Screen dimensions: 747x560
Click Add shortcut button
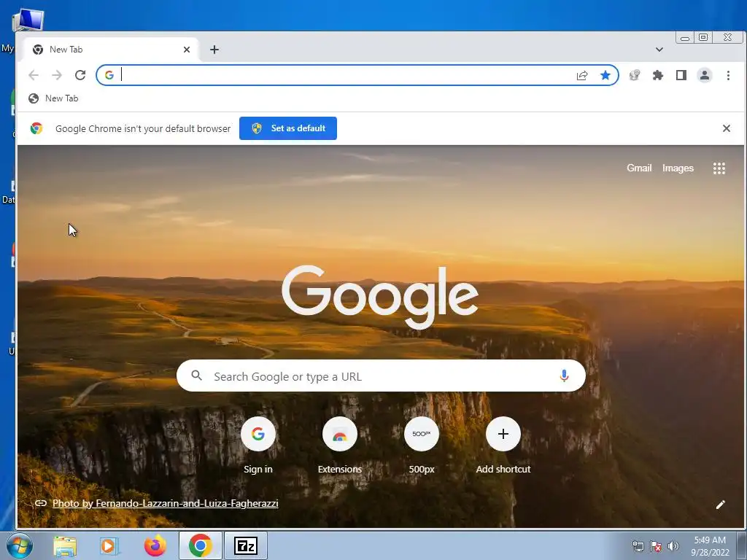pyautogui.click(x=503, y=446)
